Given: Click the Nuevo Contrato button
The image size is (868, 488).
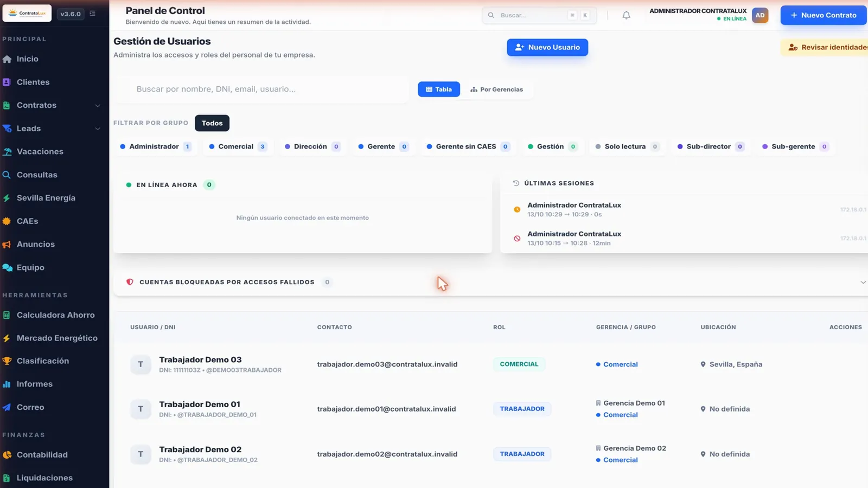Looking at the screenshot, I should click(823, 15).
